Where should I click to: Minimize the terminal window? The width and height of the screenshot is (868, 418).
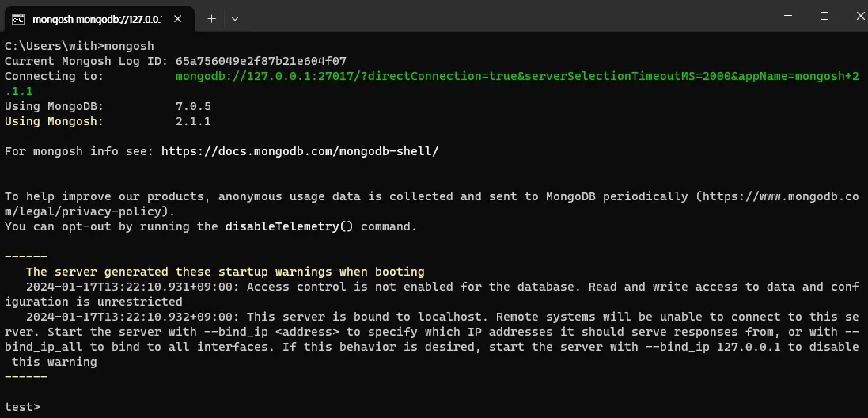pyautogui.click(x=787, y=16)
